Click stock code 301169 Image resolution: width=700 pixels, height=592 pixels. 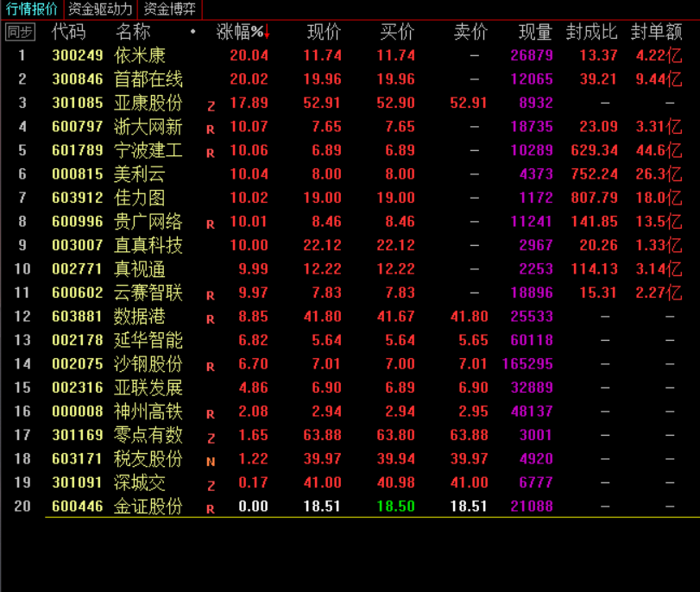(77, 435)
